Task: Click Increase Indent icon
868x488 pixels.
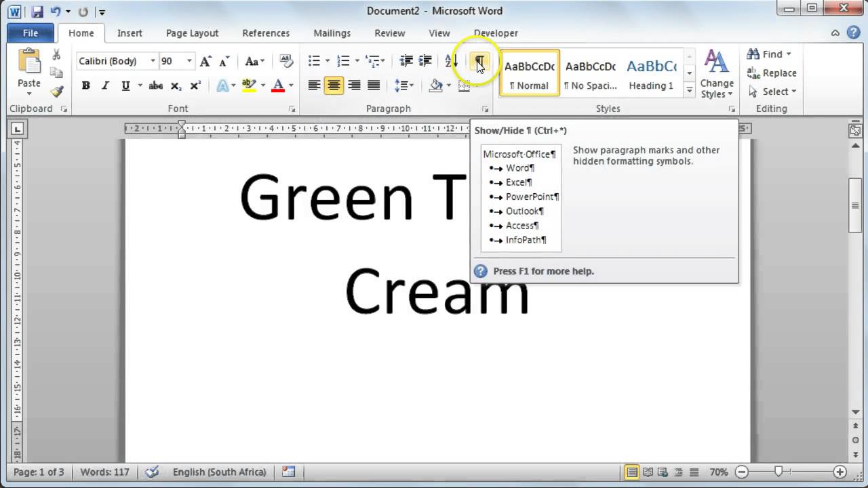Action: [x=425, y=61]
